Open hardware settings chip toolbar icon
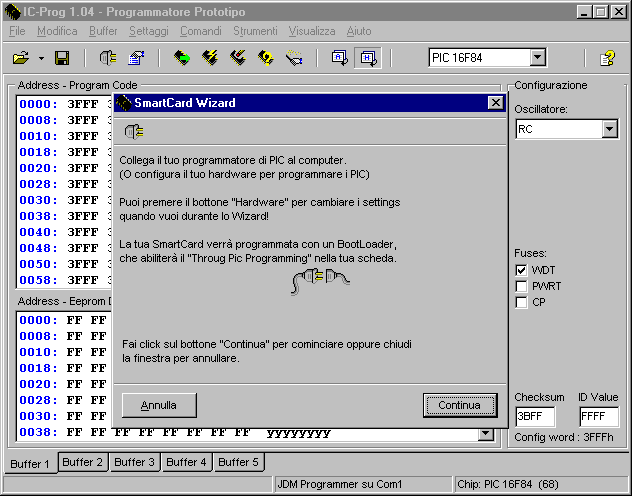Image resolution: width=632 pixels, height=496 pixels. click(108, 58)
